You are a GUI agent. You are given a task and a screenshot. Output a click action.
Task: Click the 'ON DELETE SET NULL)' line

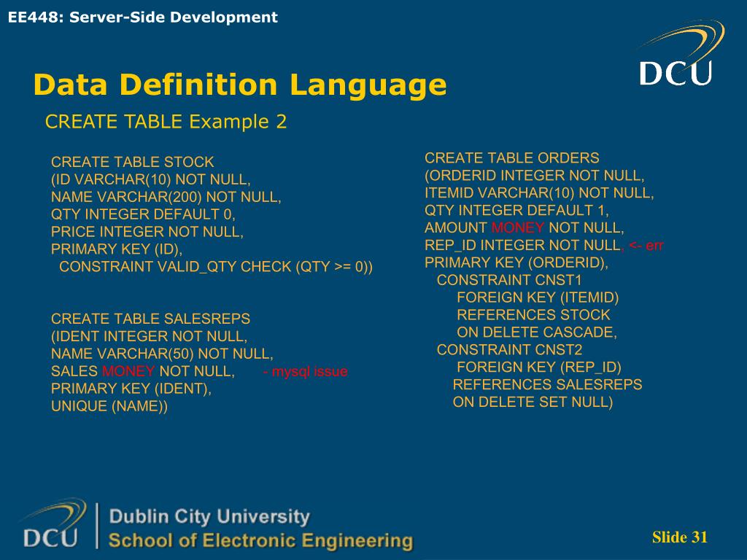click(533, 402)
